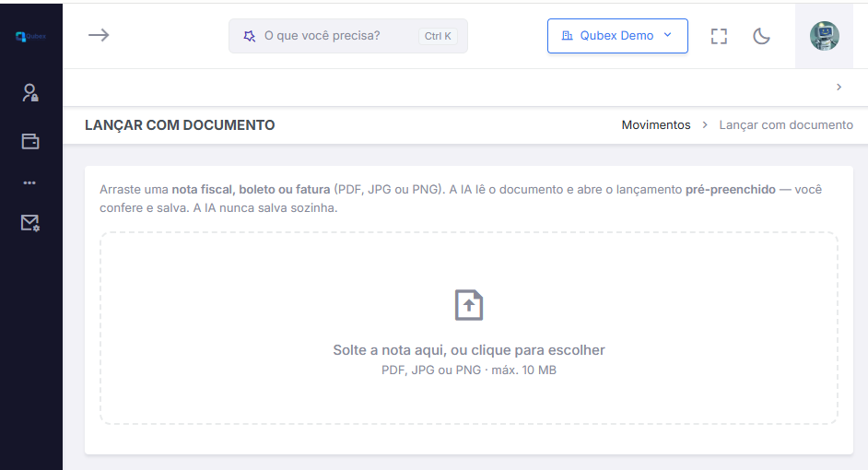
Task: Click the AI sparkle search icon
Action: (250, 36)
